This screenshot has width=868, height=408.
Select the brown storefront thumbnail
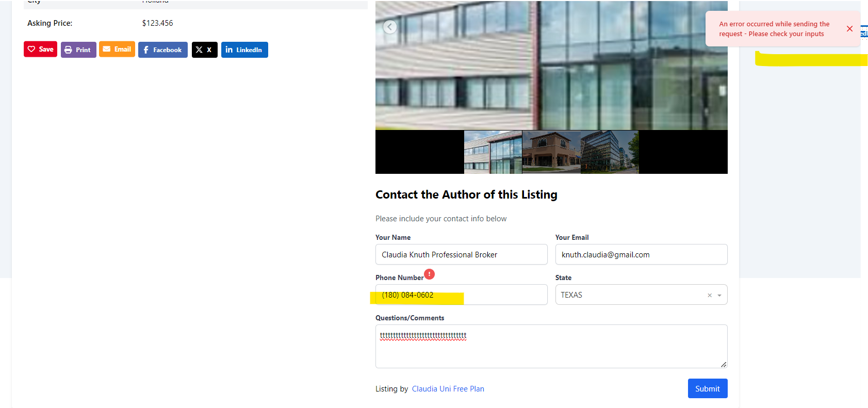click(551, 152)
